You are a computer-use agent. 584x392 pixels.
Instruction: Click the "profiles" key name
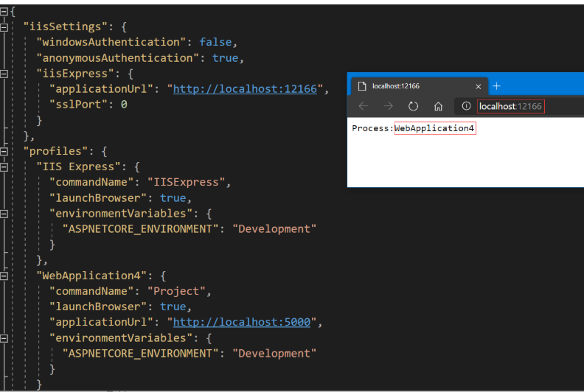pos(55,151)
